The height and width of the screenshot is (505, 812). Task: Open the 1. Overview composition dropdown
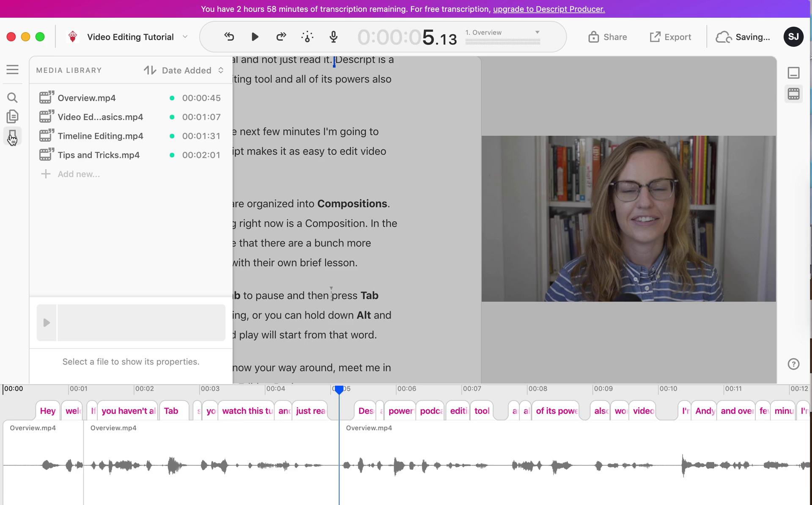pos(502,33)
